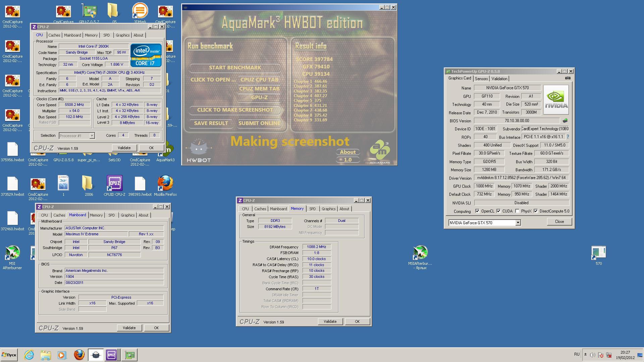Click SAVE RESULT in AquaMark3
644x362 pixels.
coord(211,123)
